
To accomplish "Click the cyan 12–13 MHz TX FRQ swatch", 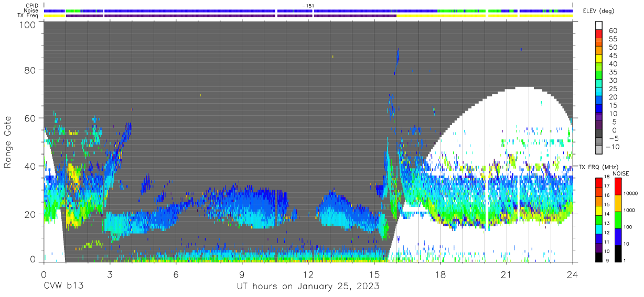I will [x=599, y=229].
